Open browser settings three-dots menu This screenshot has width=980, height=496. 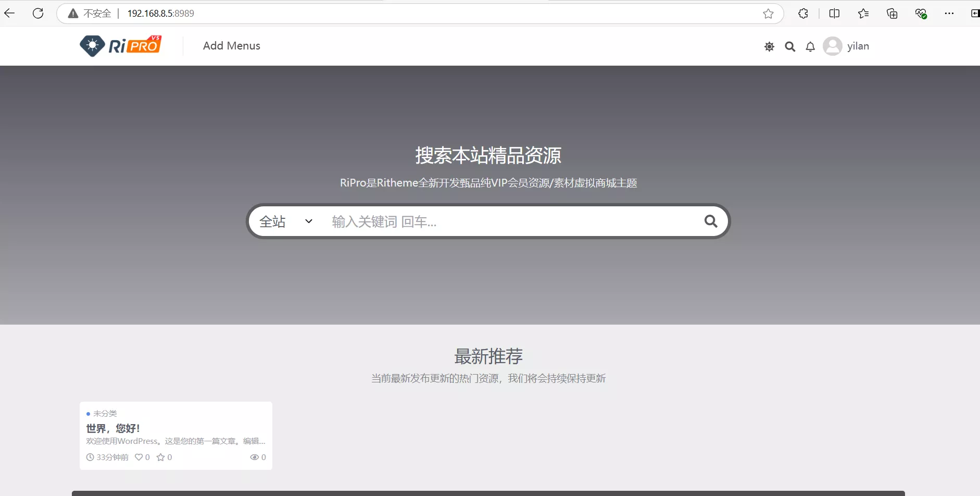[x=949, y=14]
